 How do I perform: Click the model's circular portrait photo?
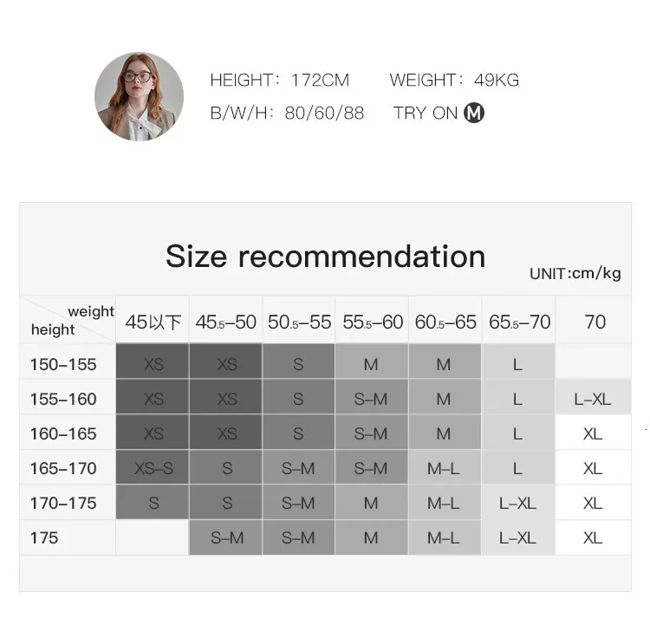pos(139,96)
